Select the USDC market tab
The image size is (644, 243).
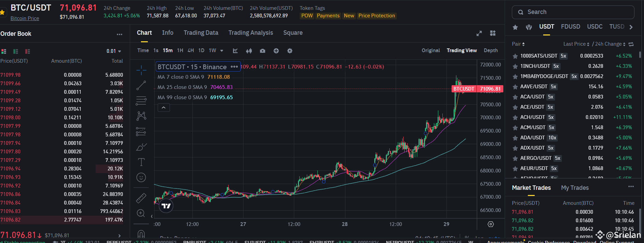pos(595,27)
